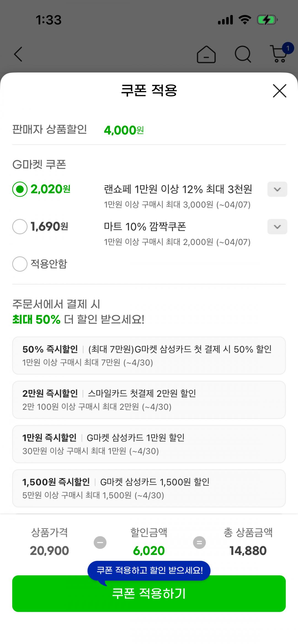
Task: Open the 50% 즉시할인 삼성카드 offer
Action: click(x=149, y=355)
